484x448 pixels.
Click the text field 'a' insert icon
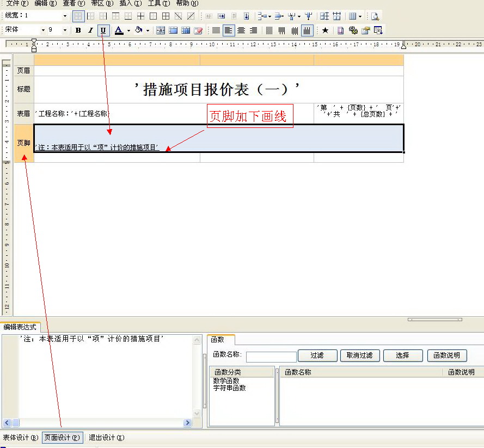[x=161, y=30]
